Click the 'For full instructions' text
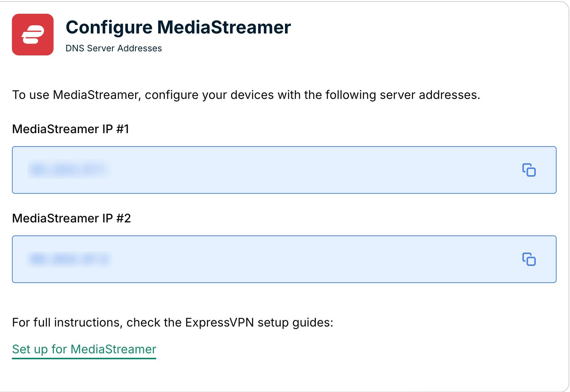 (x=67, y=322)
